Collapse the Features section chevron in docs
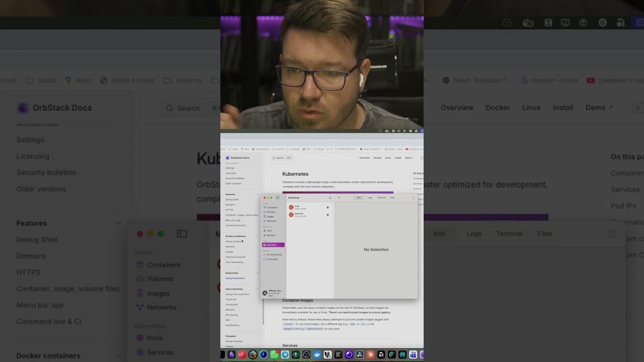Viewport: 644px width, 362px height. point(258,195)
